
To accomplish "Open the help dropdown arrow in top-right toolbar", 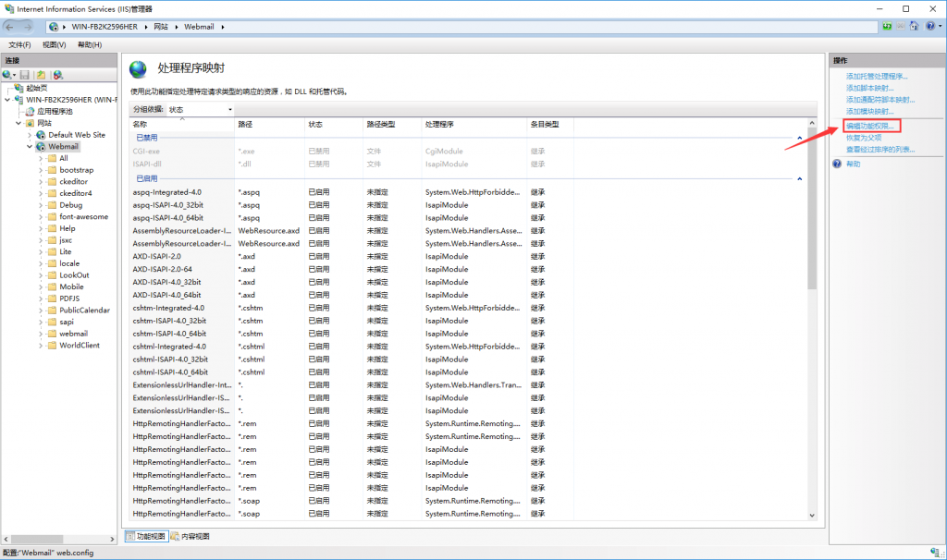I will [941, 27].
